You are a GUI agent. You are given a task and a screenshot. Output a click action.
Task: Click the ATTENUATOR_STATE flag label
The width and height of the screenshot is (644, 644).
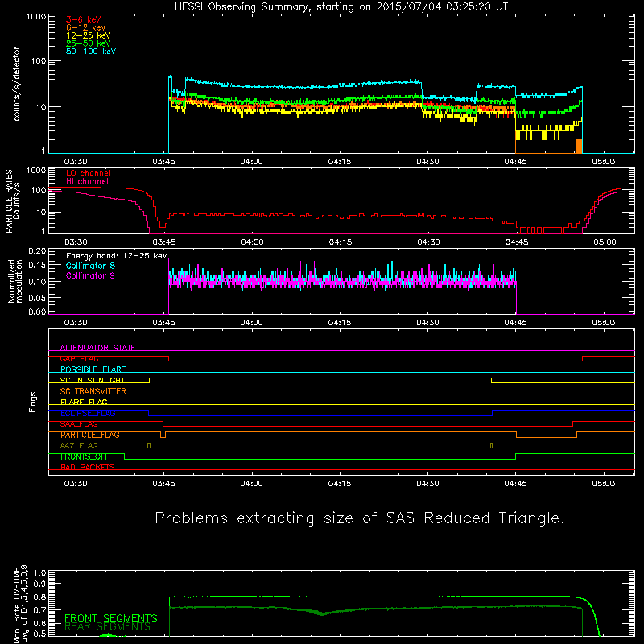[x=97, y=348]
